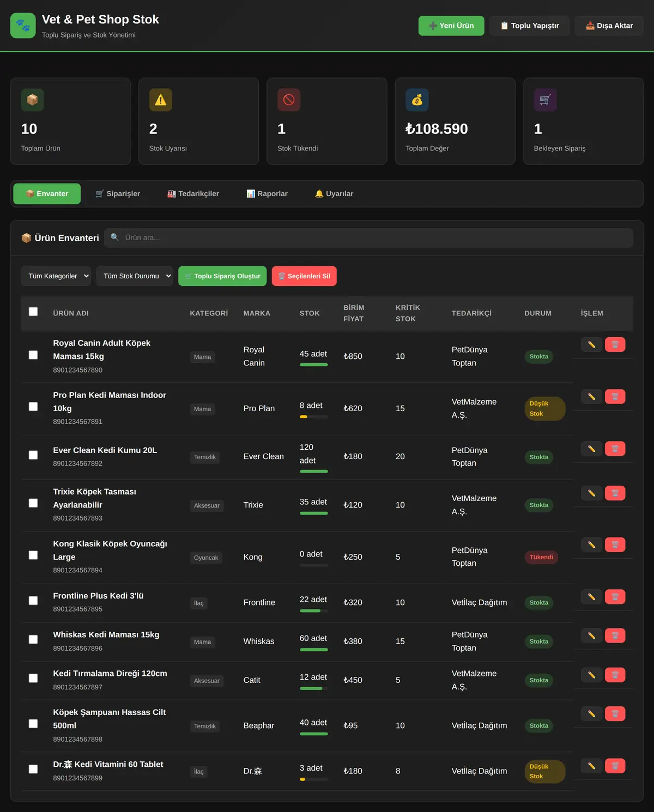Edit the Frontline Plus Kedi 3'lü row
Viewport: 654px width, 812px height.
pos(591,597)
